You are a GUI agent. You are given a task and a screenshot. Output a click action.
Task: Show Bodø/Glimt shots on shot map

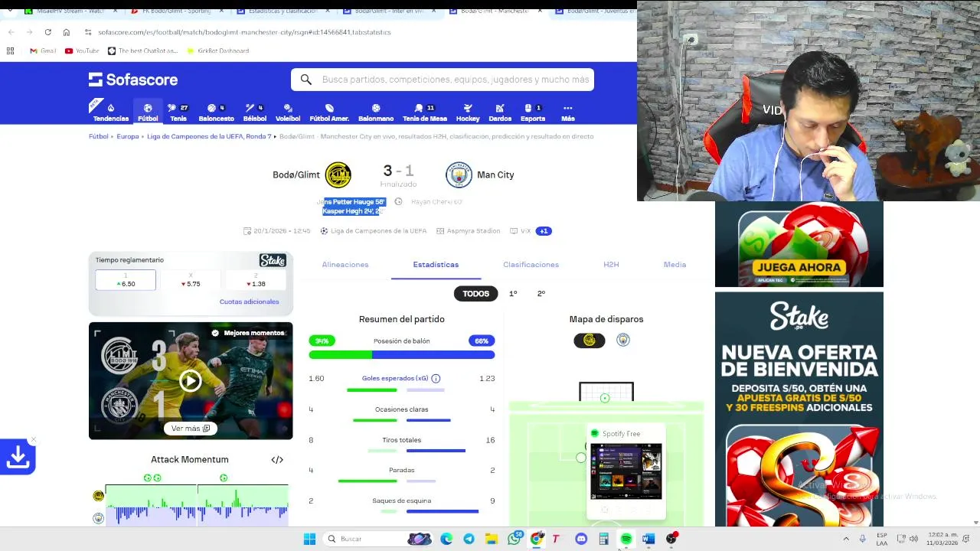point(590,341)
